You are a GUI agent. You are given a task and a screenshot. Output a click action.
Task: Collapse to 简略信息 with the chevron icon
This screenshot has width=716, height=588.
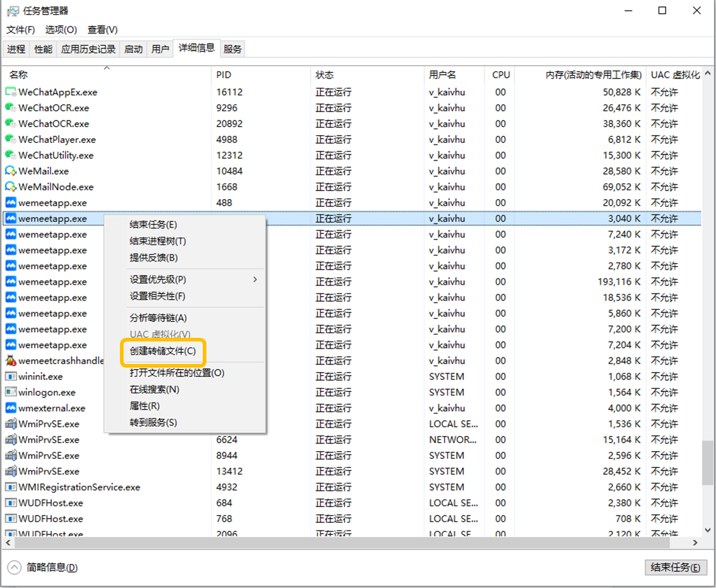coord(14,567)
